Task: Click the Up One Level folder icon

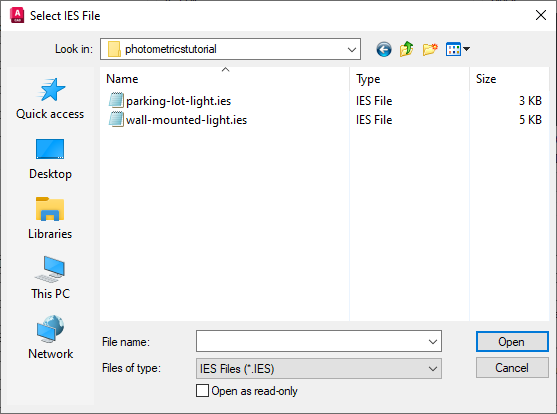Action: [407, 49]
